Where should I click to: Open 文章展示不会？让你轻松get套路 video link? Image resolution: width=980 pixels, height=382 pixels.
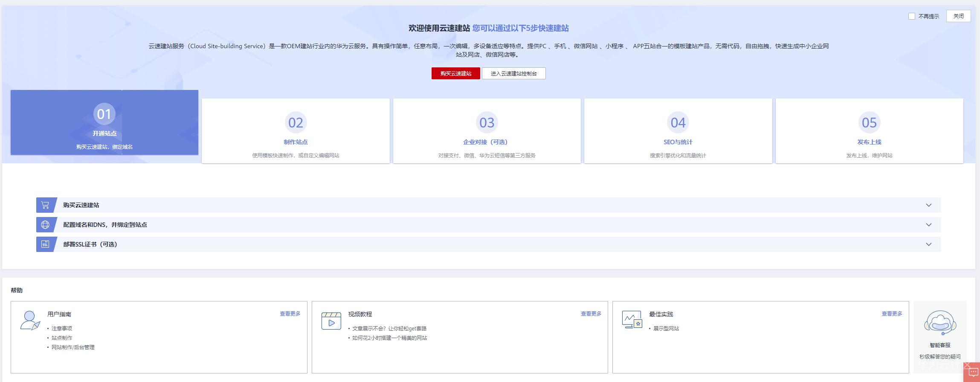(x=389, y=329)
